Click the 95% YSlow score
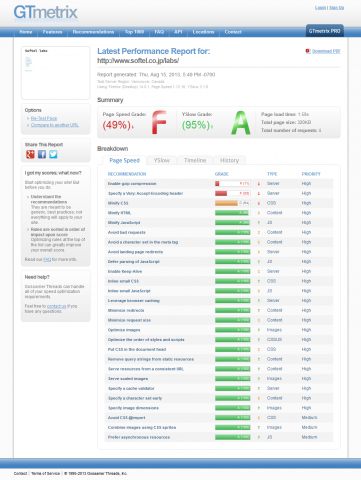The image size is (361, 480). (196, 125)
